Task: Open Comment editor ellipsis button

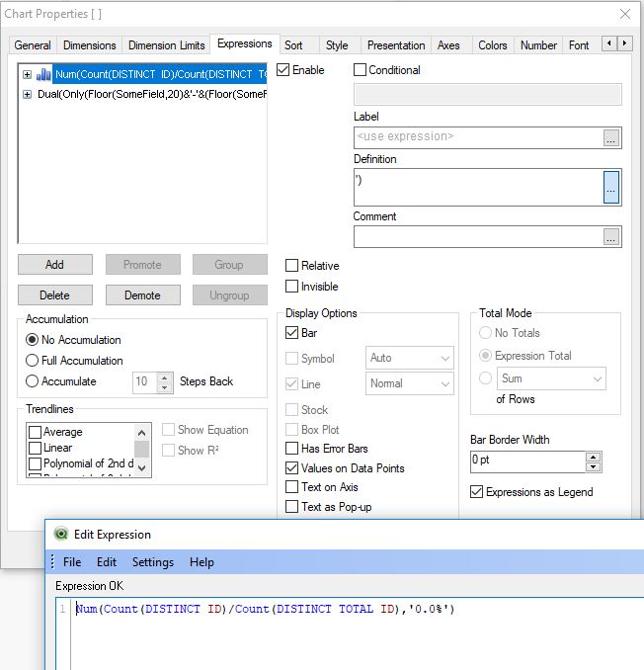Action: coord(611,236)
